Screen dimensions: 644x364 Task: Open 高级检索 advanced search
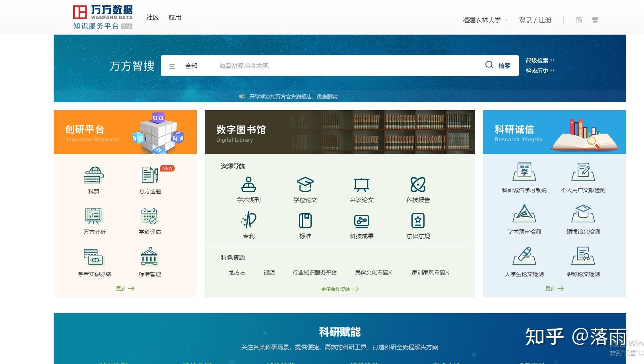(x=540, y=60)
